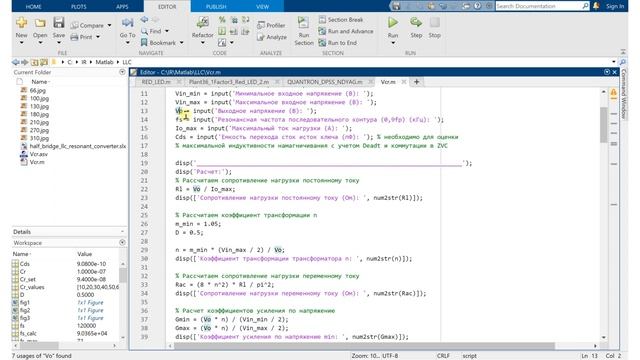
Task: Expand the Print dropdown arrow
Action: click(x=98, y=37)
